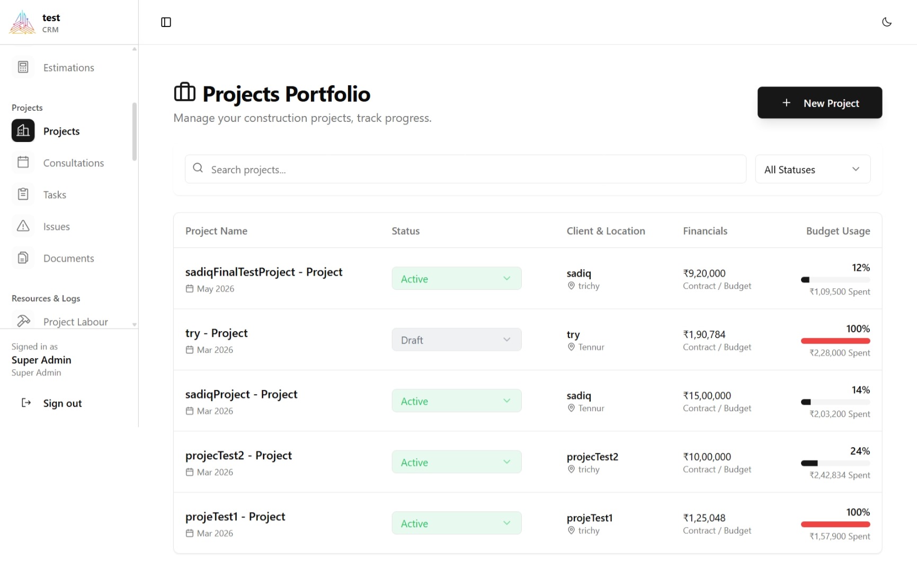
Task: Click the Documents file icon
Action: [x=23, y=258]
